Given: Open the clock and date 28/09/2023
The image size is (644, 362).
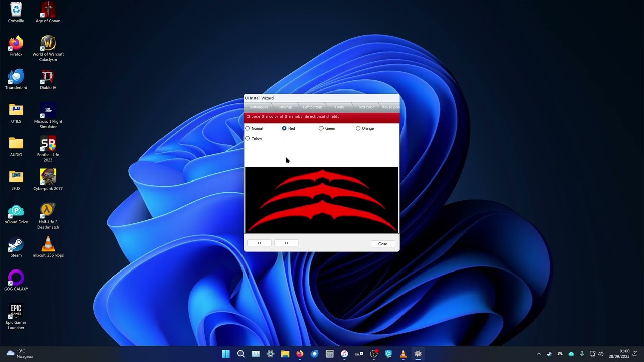Looking at the screenshot, I should (x=619, y=354).
